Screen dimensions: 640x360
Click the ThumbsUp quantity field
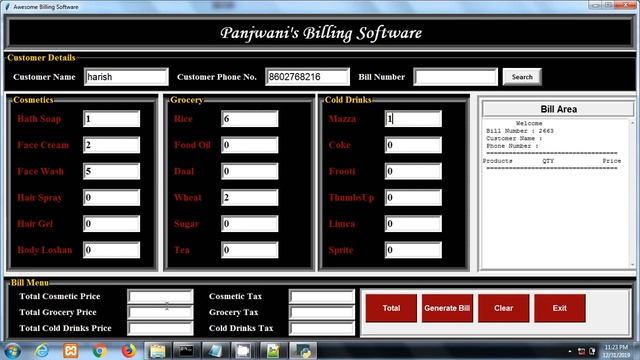tap(413, 198)
